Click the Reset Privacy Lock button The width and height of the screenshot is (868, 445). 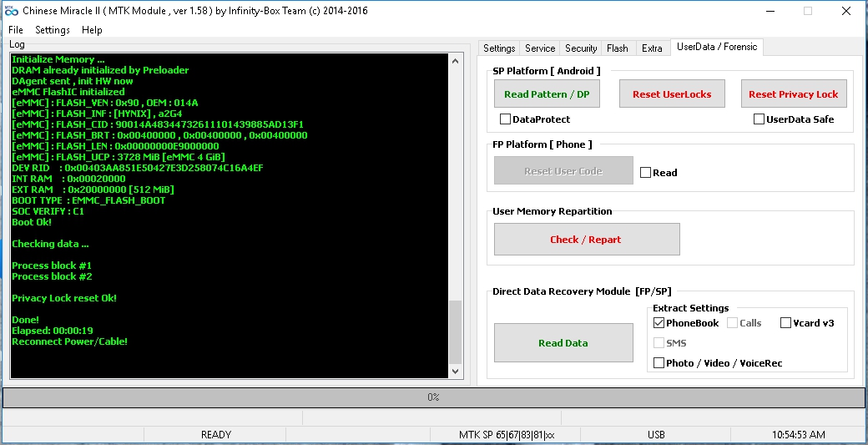[793, 94]
